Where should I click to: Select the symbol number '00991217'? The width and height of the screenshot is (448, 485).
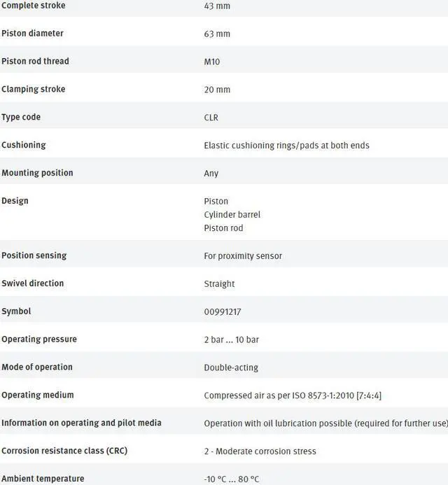click(x=223, y=311)
